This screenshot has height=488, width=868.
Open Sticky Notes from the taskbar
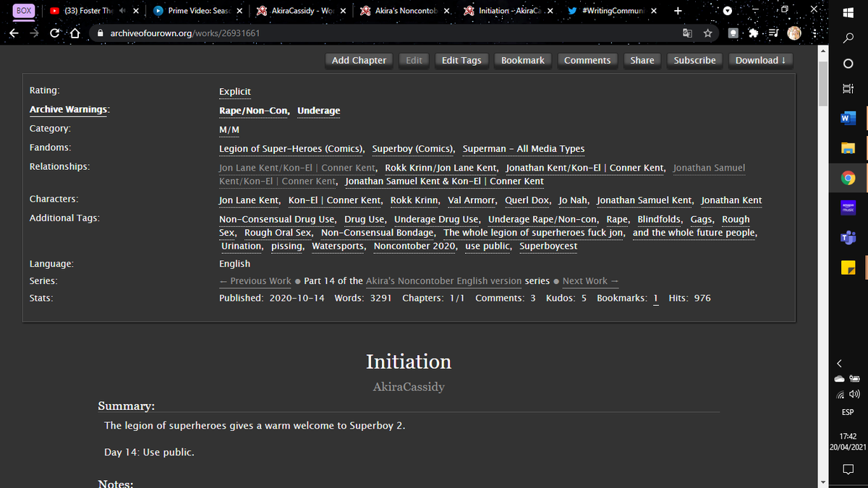[849, 267]
